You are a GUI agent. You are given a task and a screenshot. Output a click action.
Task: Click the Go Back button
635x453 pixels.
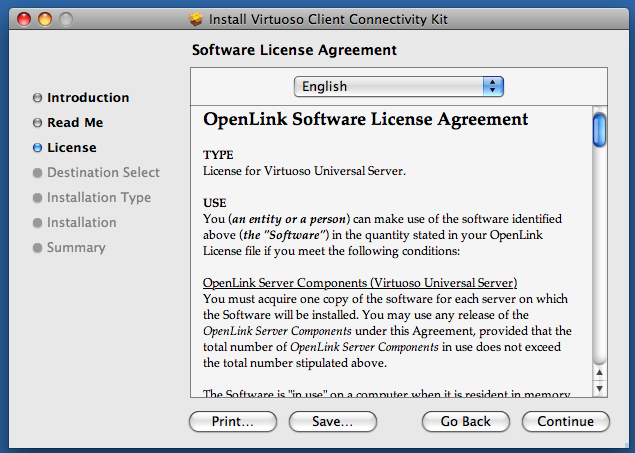tap(466, 421)
